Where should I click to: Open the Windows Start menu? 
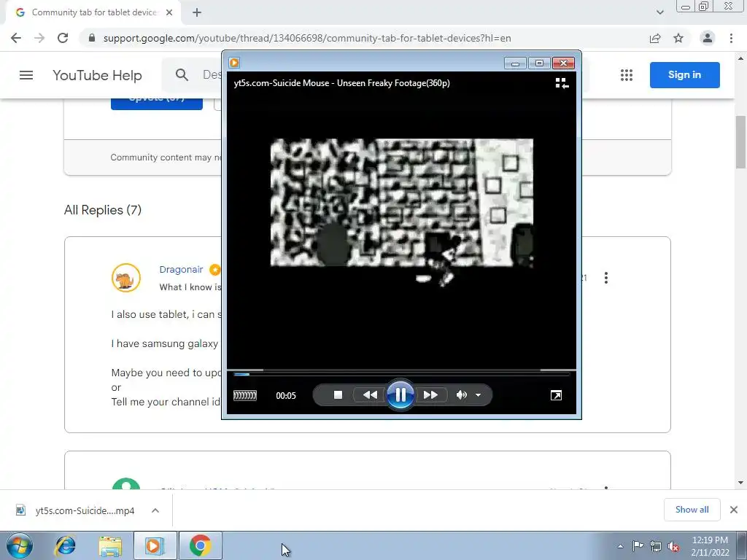pos(20,545)
